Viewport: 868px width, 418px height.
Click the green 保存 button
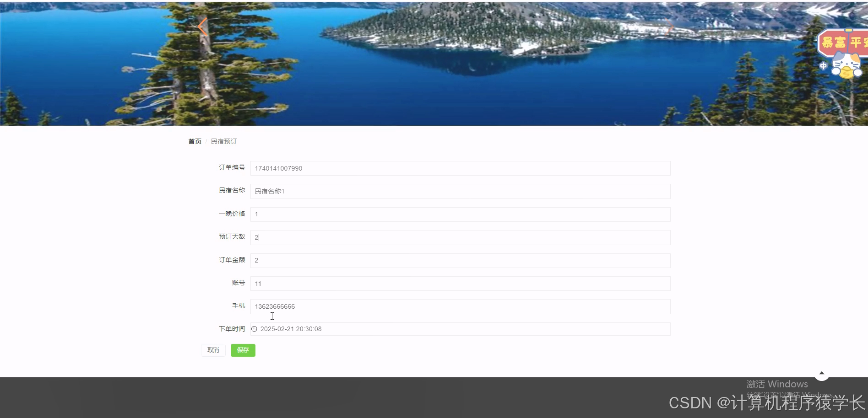coord(243,350)
